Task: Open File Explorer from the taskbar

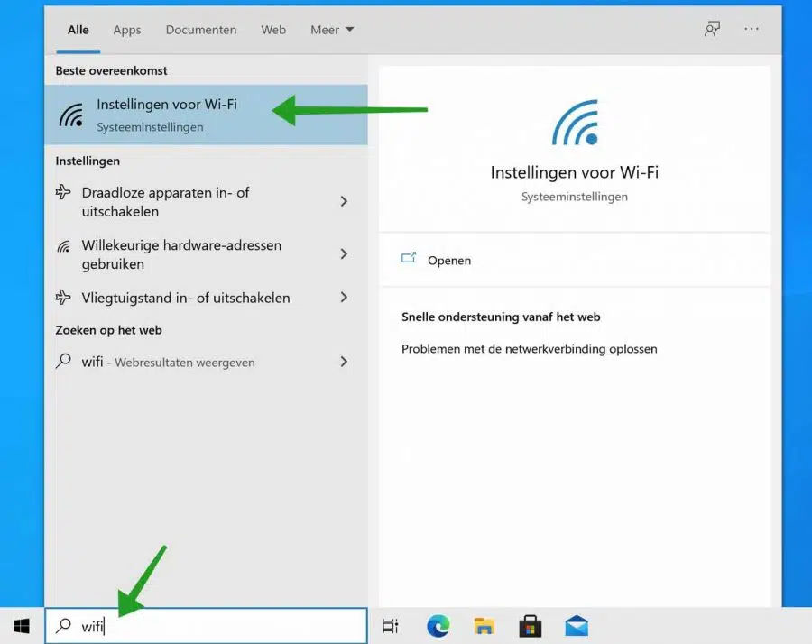Action: click(484, 626)
